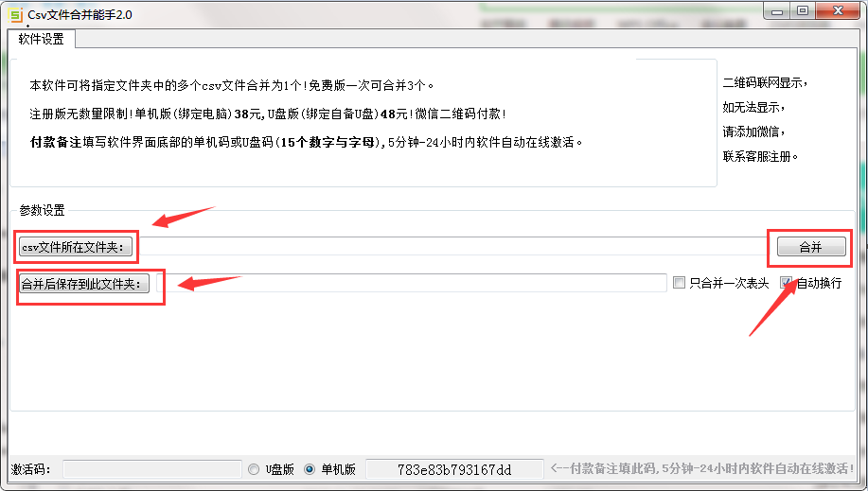Toggle the 自动换行 checkbox
The width and height of the screenshot is (868, 491).
[x=786, y=283]
